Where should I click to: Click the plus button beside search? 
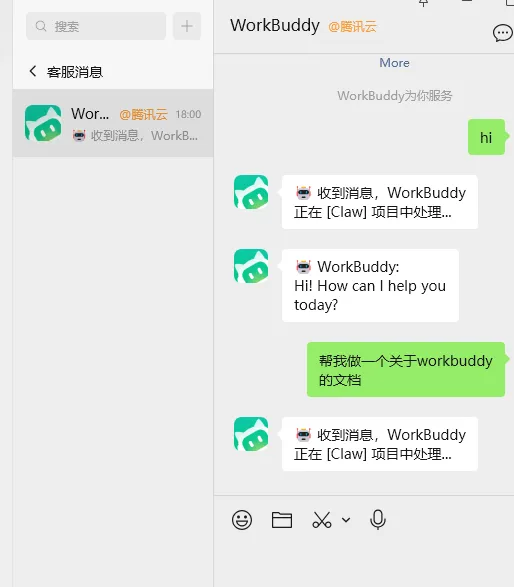coord(187,26)
